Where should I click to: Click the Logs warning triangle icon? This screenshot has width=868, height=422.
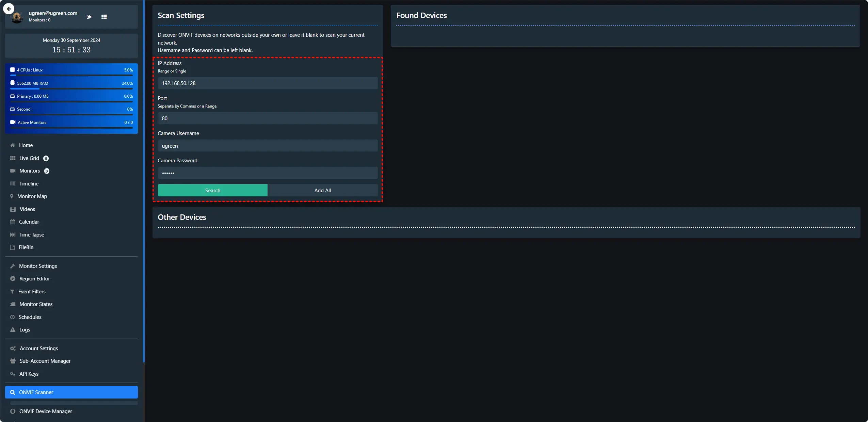[13, 330]
